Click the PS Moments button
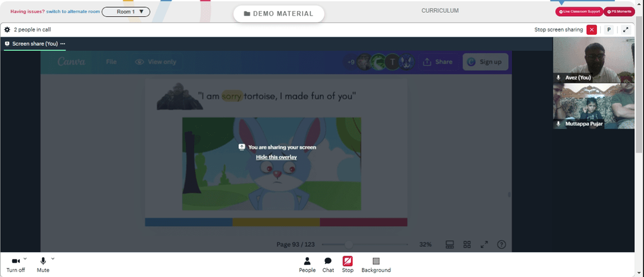This screenshot has width=644, height=277. pyautogui.click(x=619, y=12)
